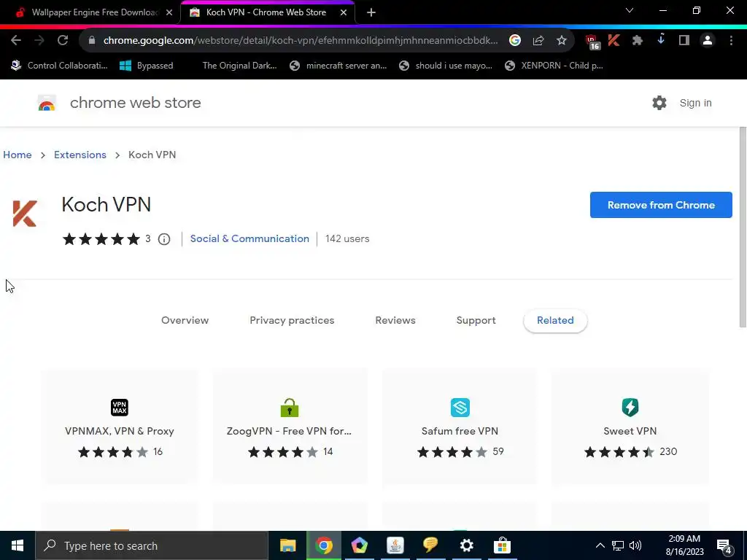
Task: Open the colorful pentagon app in taskbar
Action: click(359, 545)
